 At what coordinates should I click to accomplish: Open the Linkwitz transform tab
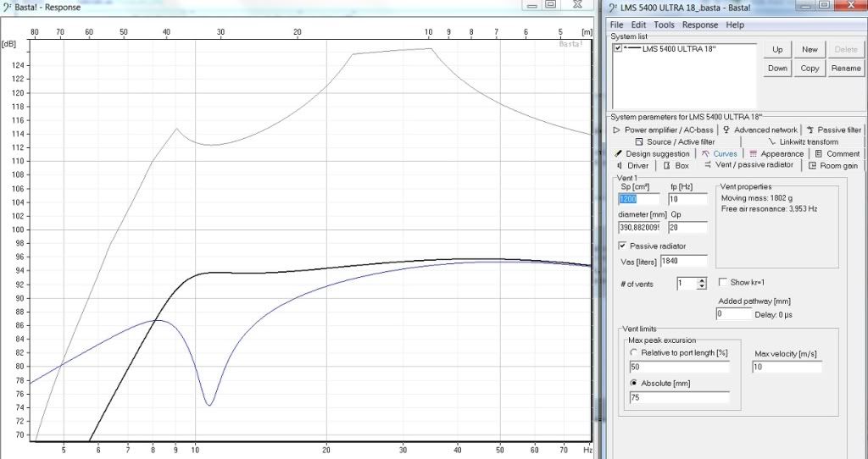point(803,141)
